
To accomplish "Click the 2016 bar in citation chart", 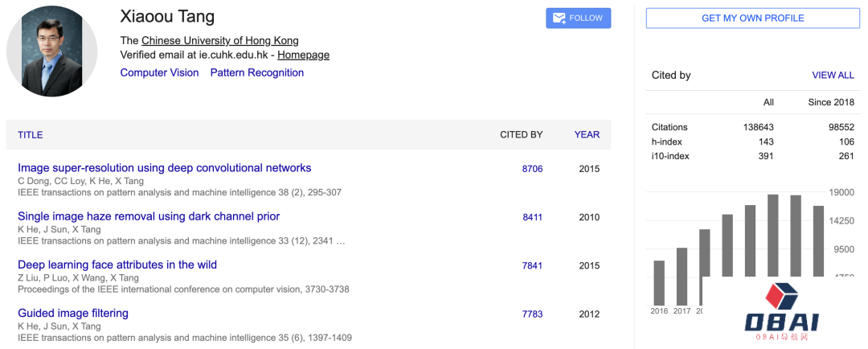I will pos(659,283).
